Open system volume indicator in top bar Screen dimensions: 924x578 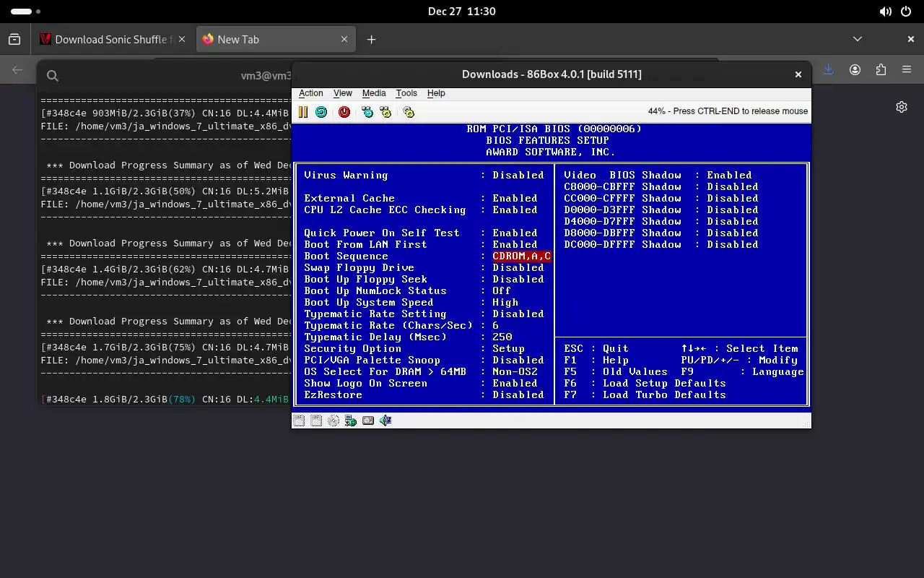(x=886, y=12)
